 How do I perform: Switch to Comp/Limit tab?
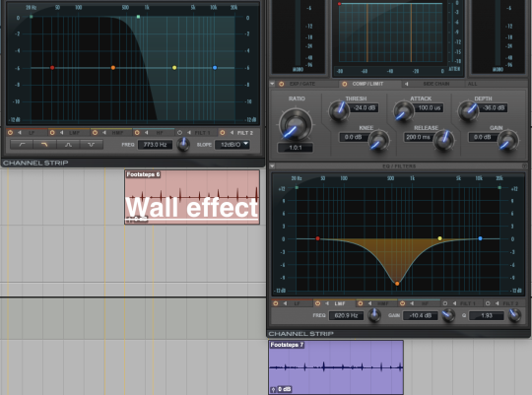tap(367, 84)
